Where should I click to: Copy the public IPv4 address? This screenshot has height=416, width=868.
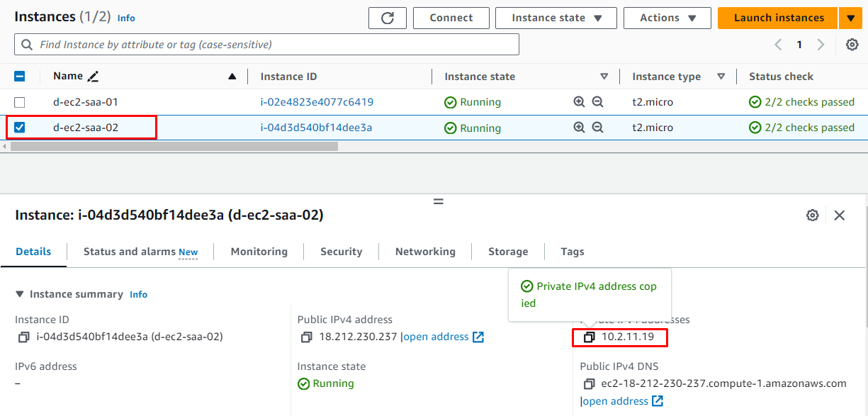306,337
